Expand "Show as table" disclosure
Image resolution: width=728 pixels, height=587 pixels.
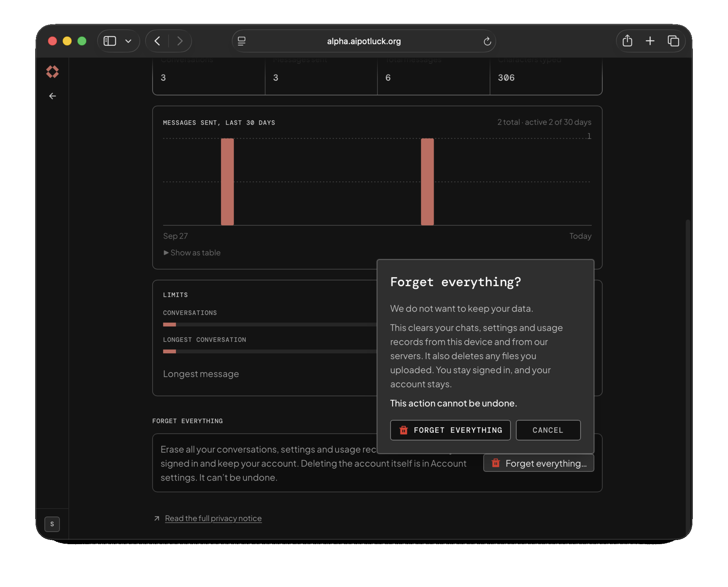click(x=192, y=253)
